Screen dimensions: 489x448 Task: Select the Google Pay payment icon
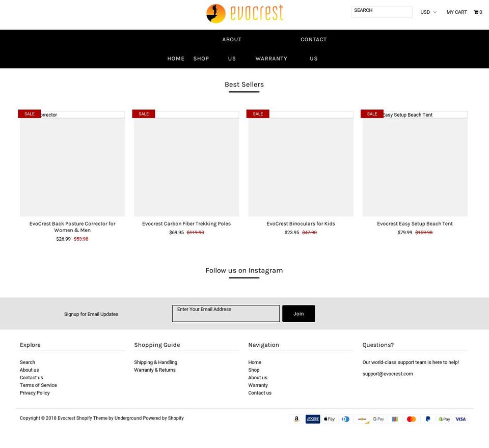coord(378,419)
